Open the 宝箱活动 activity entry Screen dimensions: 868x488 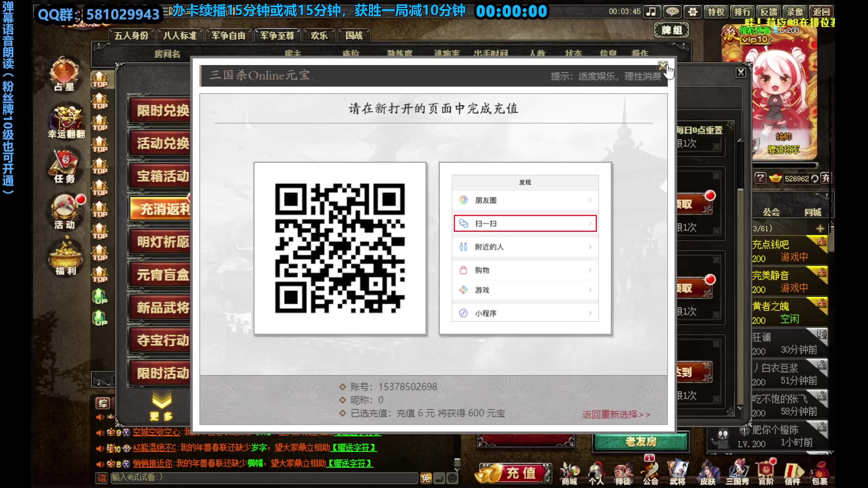coord(160,176)
